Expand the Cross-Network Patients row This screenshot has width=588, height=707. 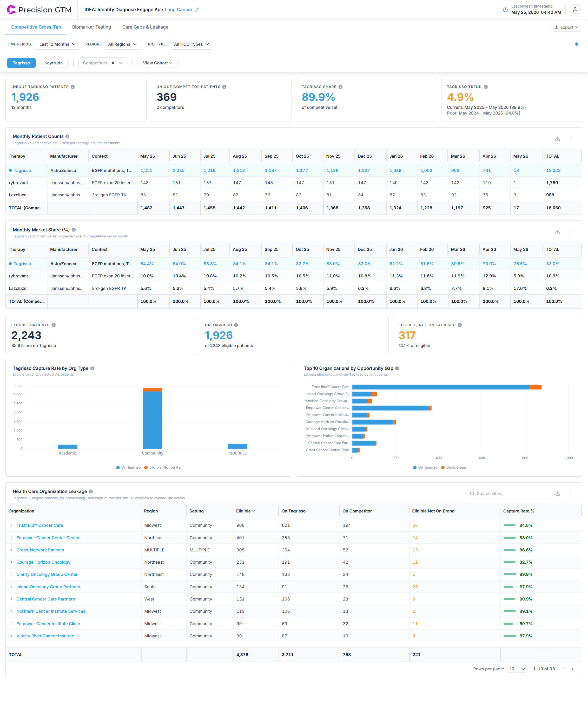11,550
